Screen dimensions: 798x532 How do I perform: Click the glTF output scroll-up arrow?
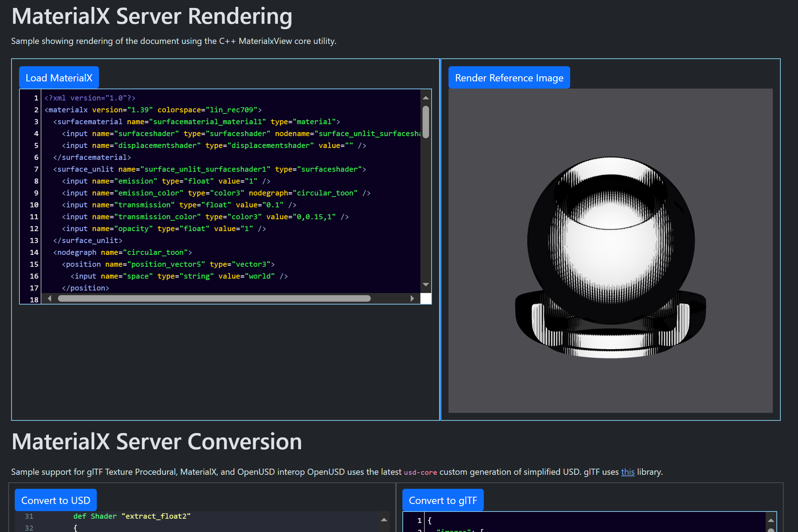pyautogui.click(x=771, y=520)
